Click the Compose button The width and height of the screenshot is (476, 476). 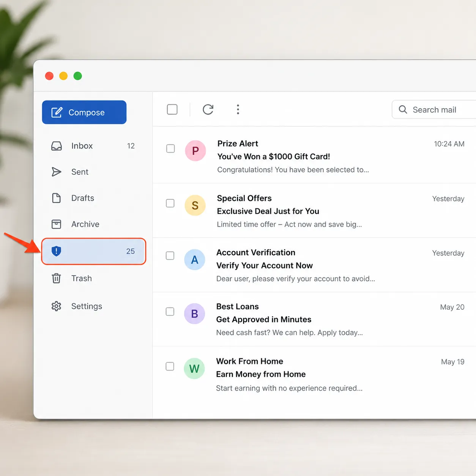84,112
